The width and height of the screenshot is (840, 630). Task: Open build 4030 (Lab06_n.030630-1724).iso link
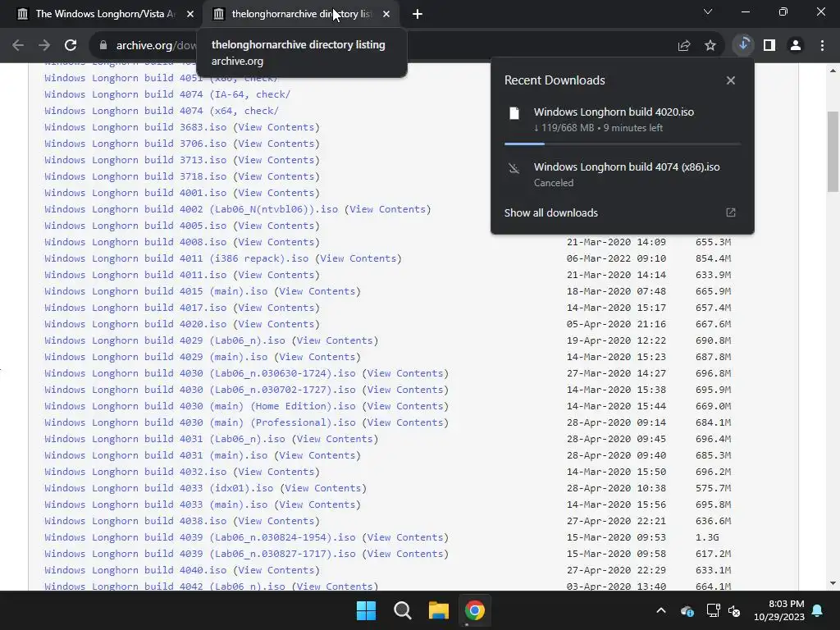click(200, 373)
